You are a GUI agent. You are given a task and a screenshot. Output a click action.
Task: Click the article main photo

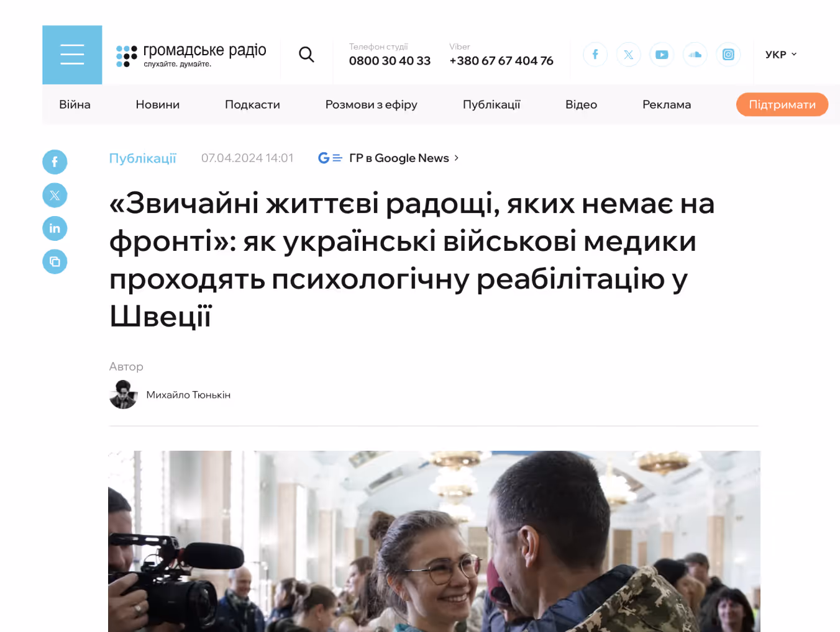pyautogui.click(x=434, y=541)
